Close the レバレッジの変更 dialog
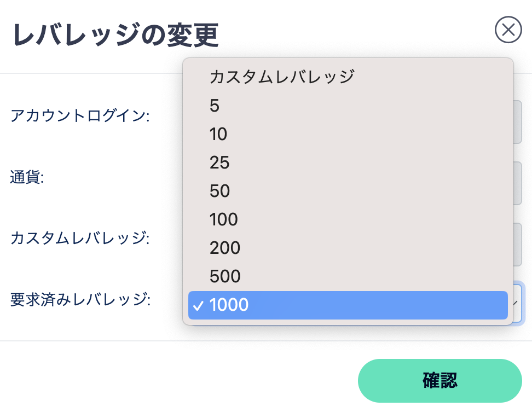The image size is (532, 418). pos(508,30)
